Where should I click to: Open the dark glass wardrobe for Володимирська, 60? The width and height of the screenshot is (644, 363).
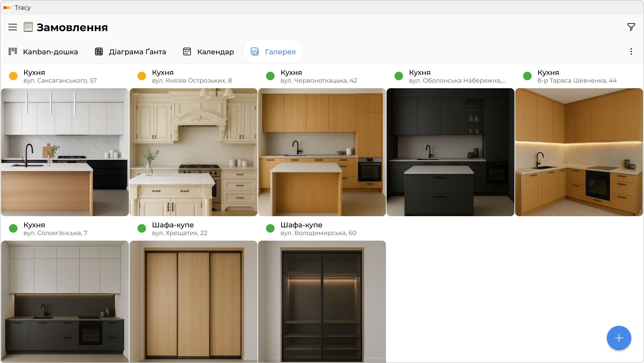tap(322, 301)
